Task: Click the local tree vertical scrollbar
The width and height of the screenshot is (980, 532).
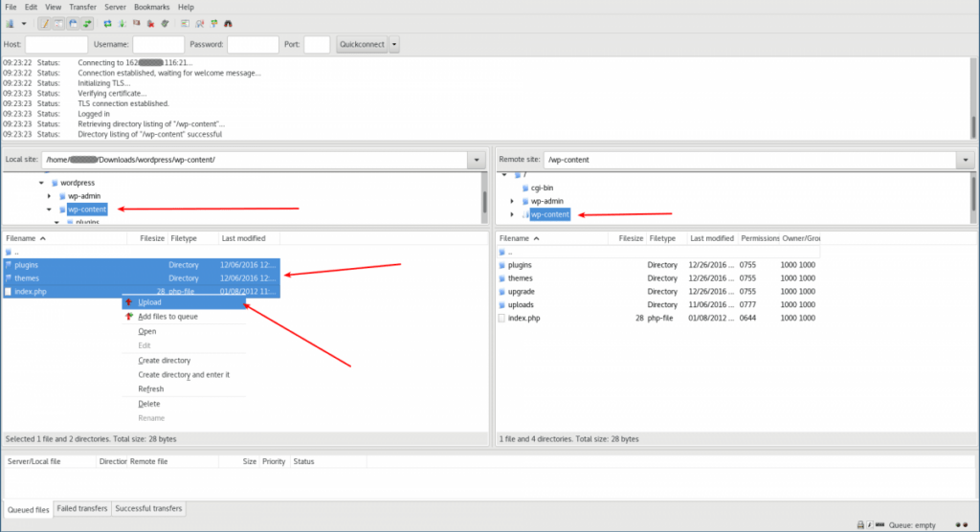Action: tap(484, 199)
